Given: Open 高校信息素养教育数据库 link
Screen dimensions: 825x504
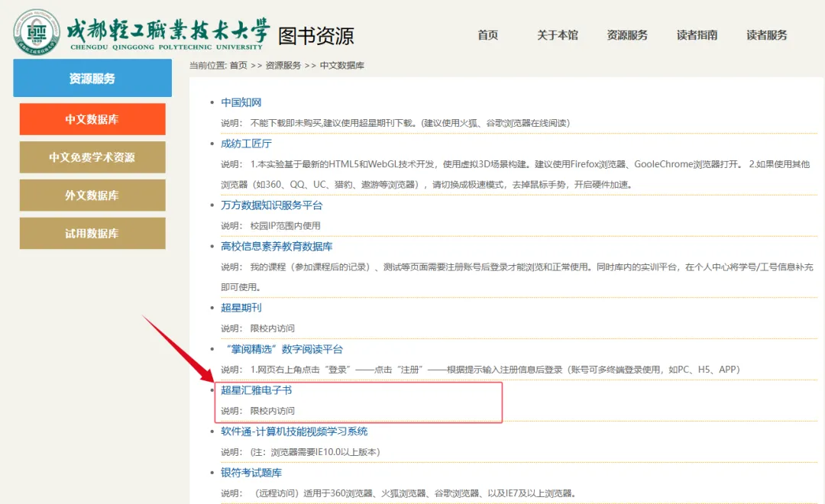Looking at the screenshot, I should pyautogui.click(x=277, y=246).
